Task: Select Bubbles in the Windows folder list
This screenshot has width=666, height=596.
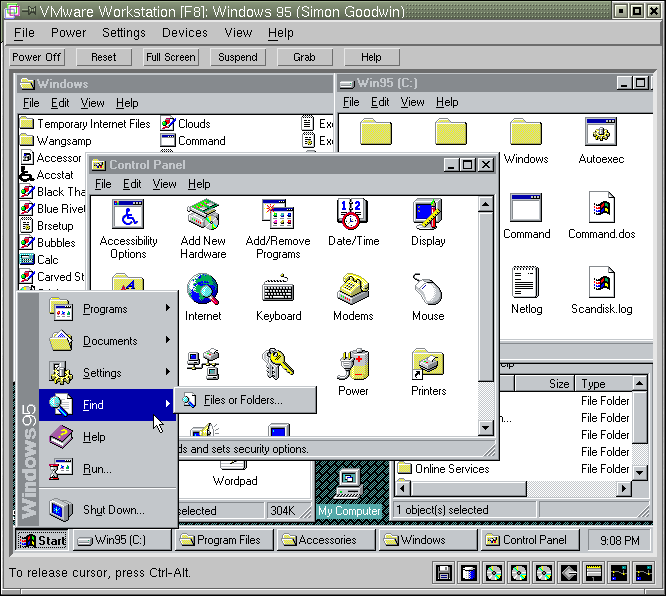Action: (x=48, y=243)
